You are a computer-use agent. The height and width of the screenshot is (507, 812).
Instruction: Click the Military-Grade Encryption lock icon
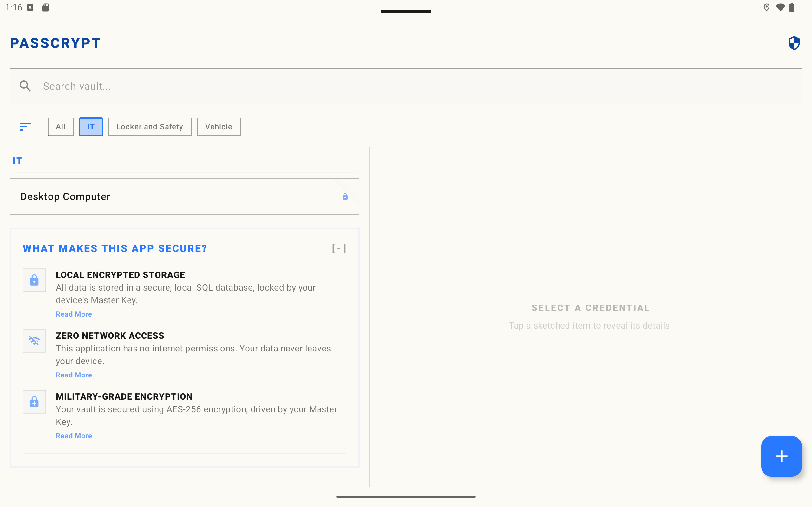coord(34,402)
